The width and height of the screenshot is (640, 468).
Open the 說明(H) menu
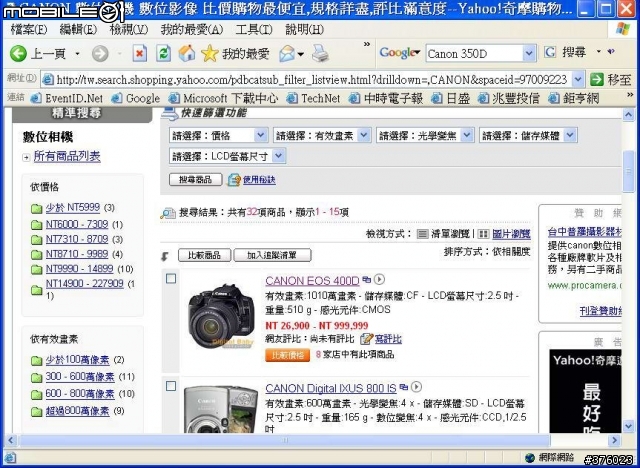coord(304,29)
